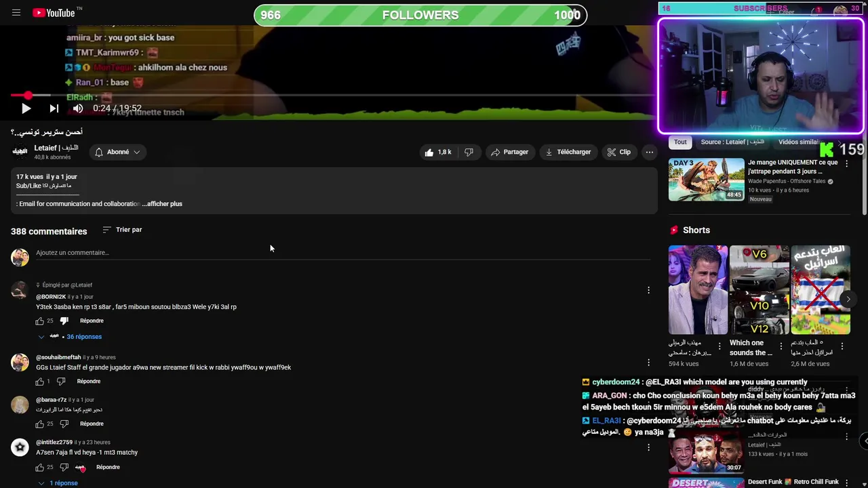
Task: Like the @intitlez2759 comment
Action: point(40,467)
